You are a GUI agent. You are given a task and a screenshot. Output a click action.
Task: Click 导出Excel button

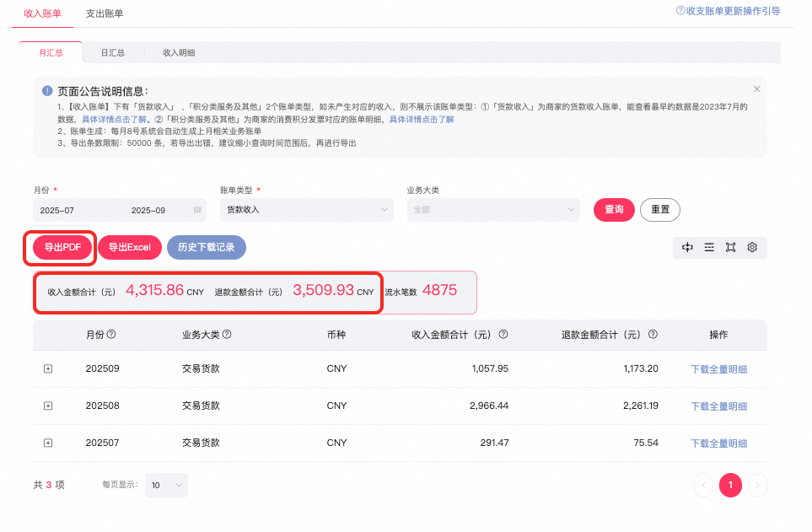pyautogui.click(x=130, y=248)
